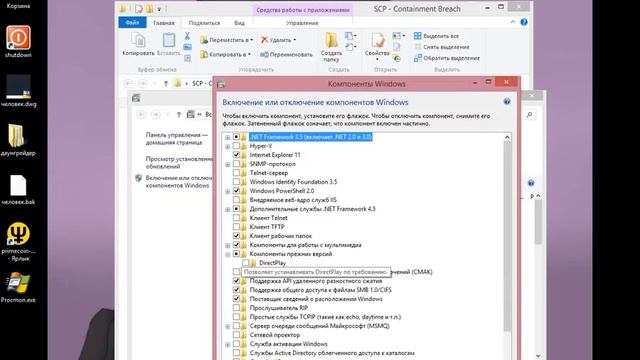Open Переместить в dropdown

point(227,40)
